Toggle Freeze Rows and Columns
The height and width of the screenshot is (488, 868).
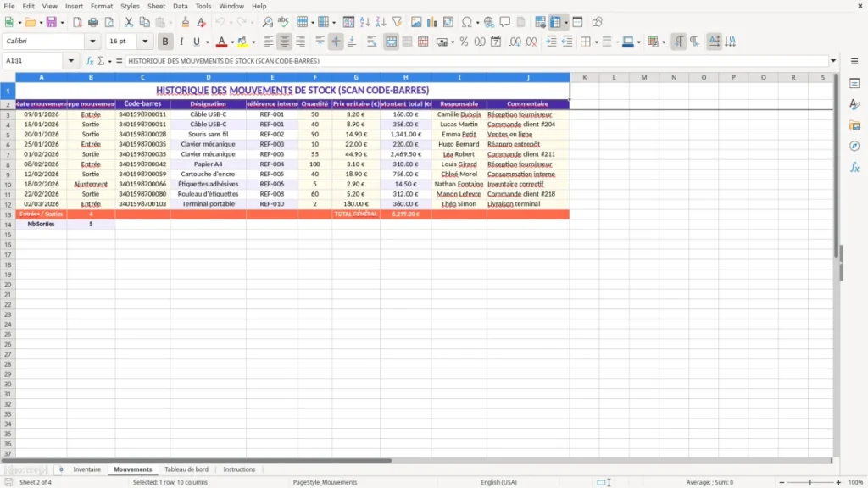click(x=555, y=22)
